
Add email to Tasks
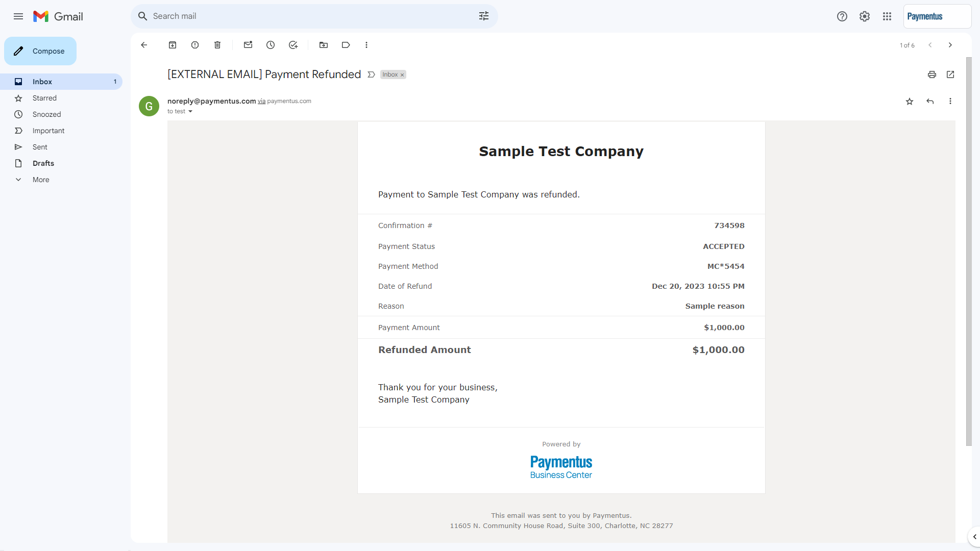tap(293, 45)
